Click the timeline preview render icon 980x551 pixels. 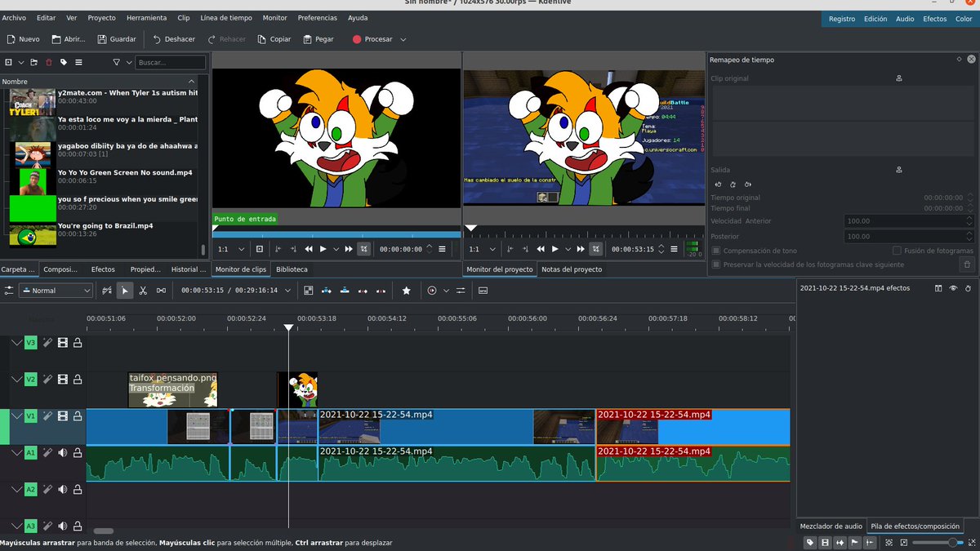click(x=432, y=290)
